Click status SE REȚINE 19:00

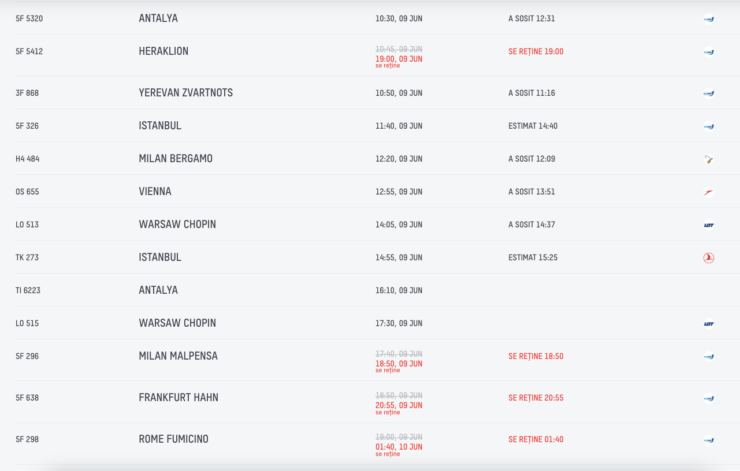pyautogui.click(x=536, y=51)
